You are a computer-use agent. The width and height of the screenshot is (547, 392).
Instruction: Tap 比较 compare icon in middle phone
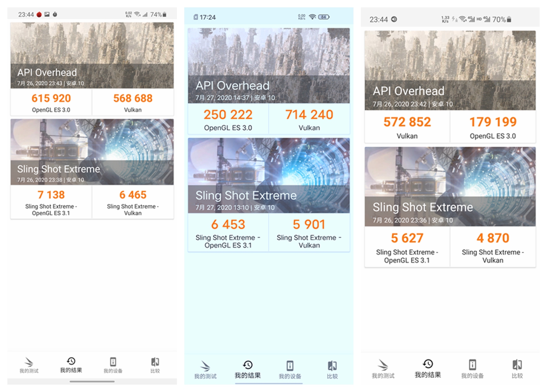[x=332, y=366]
